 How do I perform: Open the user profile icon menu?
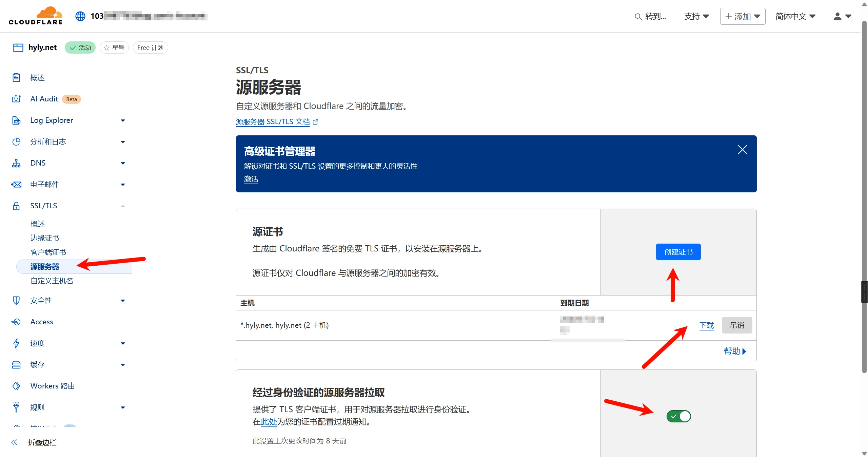point(842,16)
